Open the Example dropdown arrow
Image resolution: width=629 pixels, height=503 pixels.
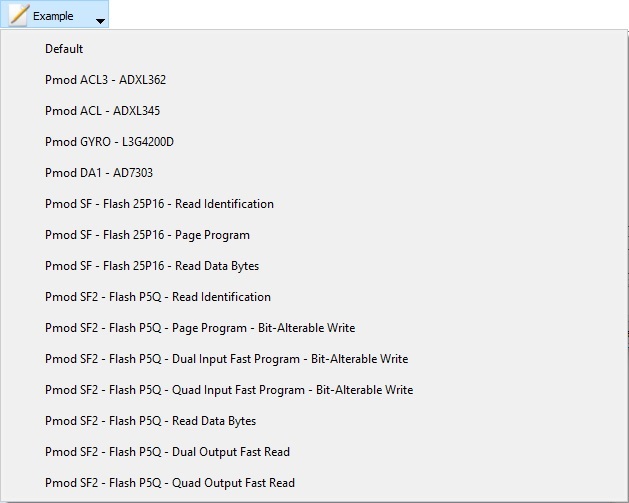101,21
